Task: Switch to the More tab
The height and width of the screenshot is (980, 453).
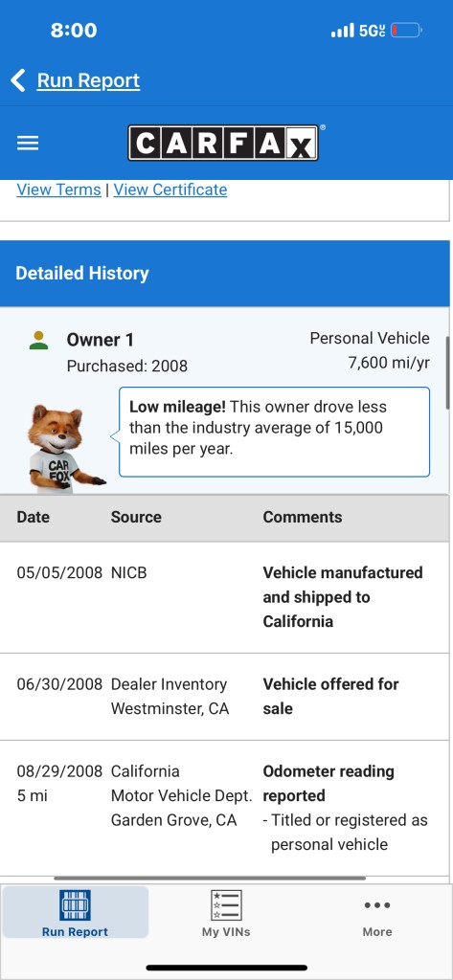Action: pyautogui.click(x=377, y=912)
